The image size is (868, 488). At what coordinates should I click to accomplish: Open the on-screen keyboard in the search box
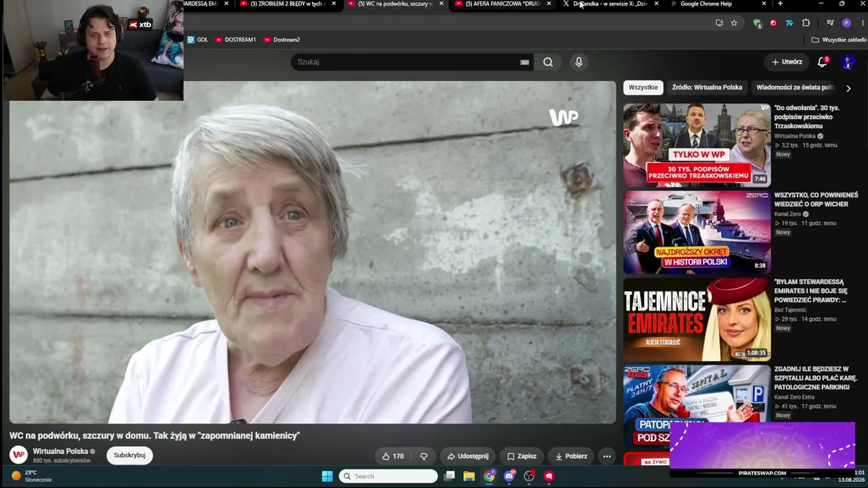pyautogui.click(x=524, y=62)
